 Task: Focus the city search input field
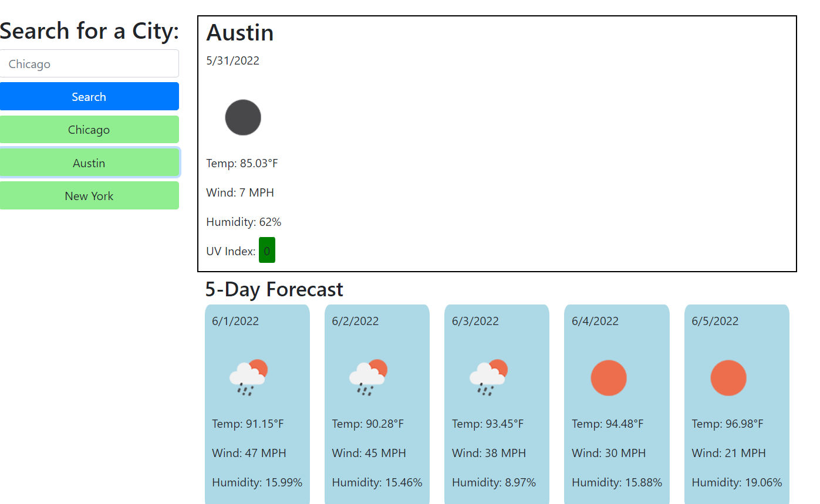point(89,64)
